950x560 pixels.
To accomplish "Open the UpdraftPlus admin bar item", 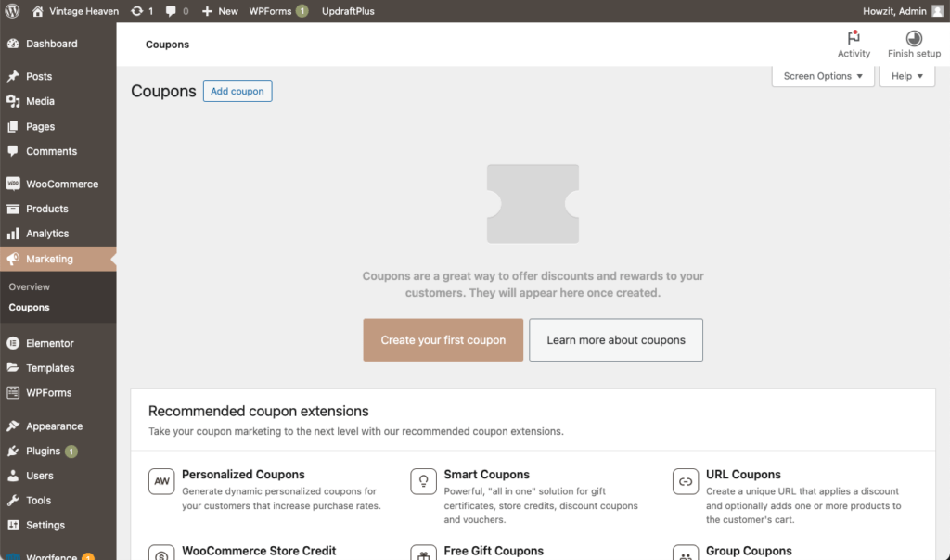I will click(348, 11).
